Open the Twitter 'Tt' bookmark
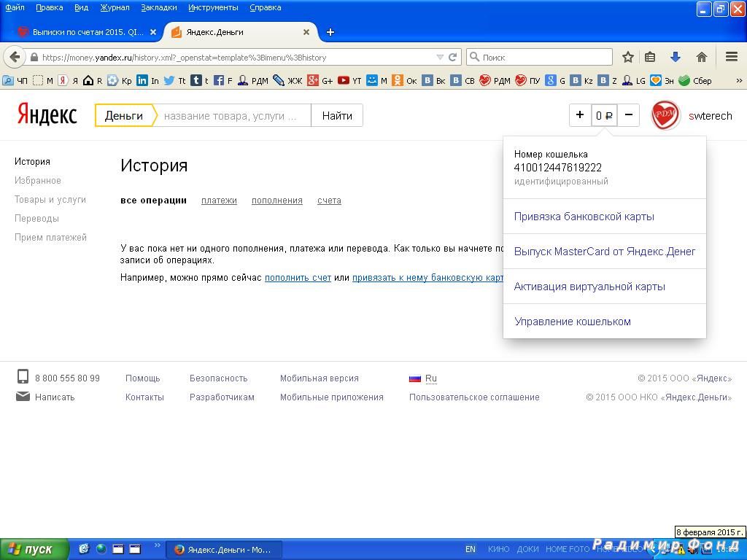 [x=174, y=80]
